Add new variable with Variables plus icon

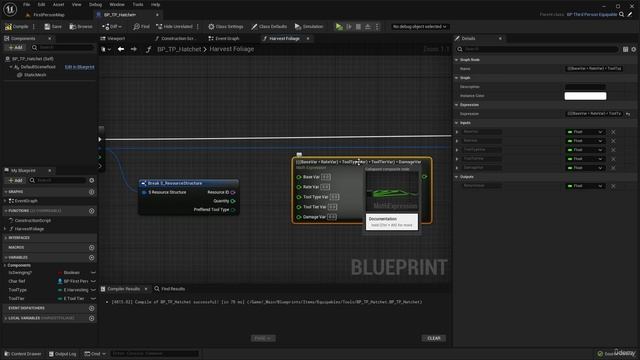[x=92, y=258]
